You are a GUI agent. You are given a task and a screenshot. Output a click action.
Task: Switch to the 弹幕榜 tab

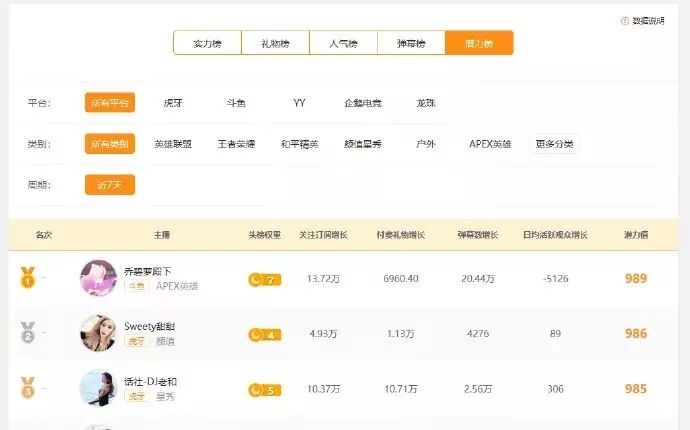pyautogui.click(x=411, y=43)
